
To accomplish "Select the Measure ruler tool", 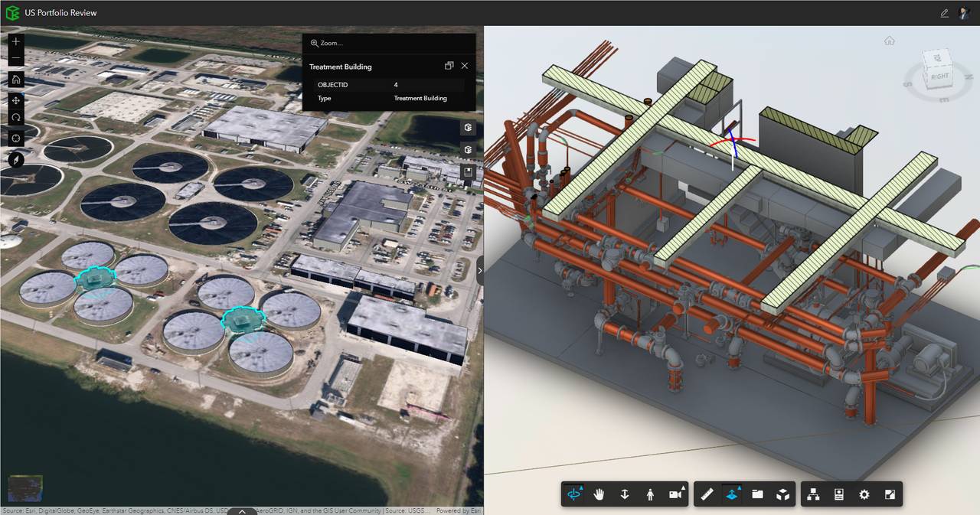I will 707,494.
